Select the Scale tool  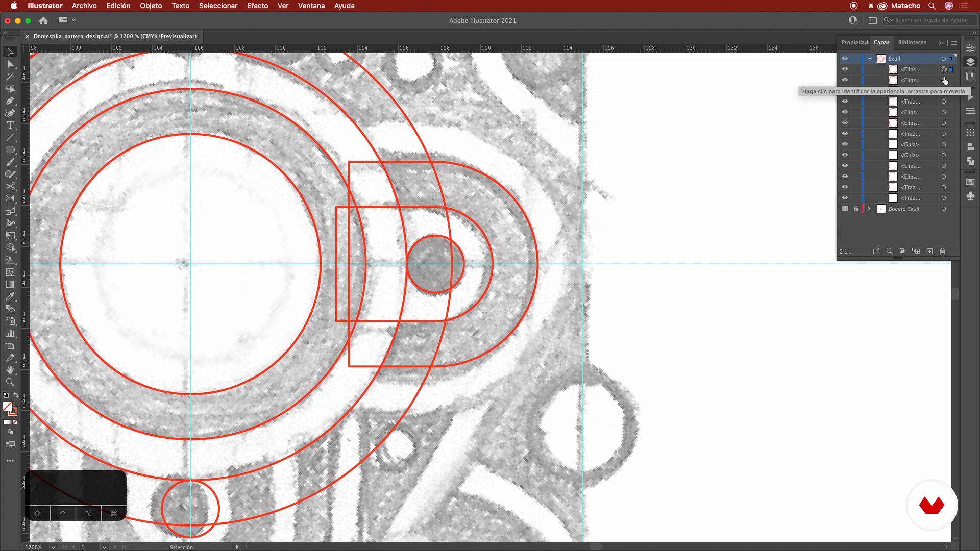(10, 211)
